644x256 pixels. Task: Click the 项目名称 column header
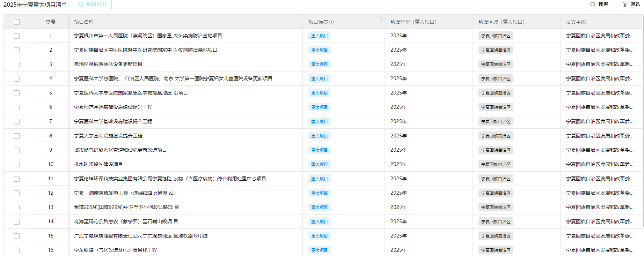(x=84, y=22)
